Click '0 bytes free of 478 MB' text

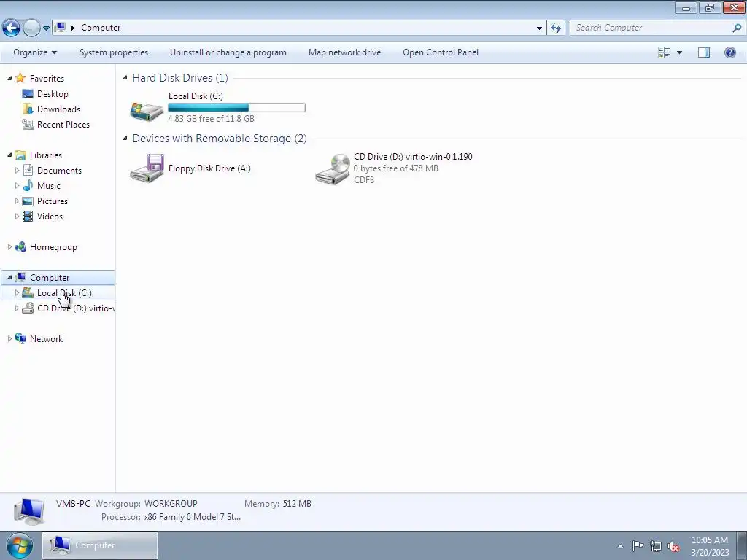pos(395,168)
